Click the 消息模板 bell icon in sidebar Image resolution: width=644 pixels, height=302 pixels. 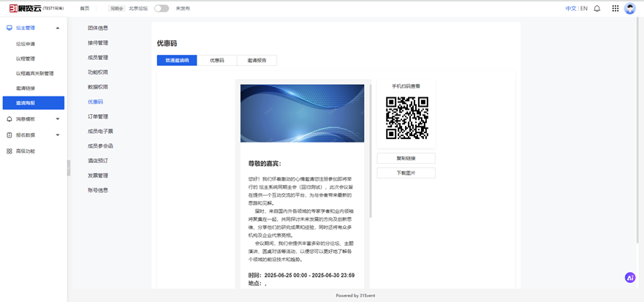pos(10,118)
